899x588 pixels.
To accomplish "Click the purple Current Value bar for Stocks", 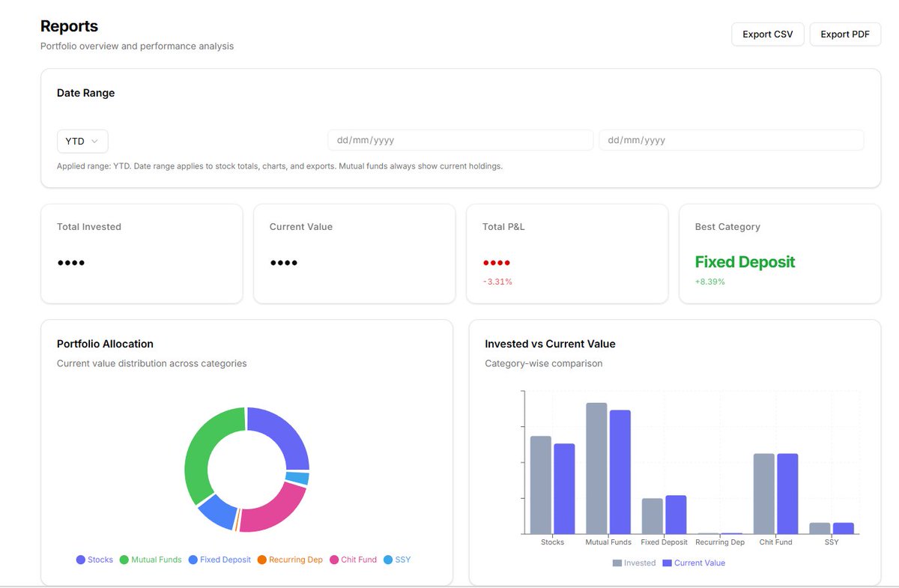I will click(x=564, y=488).
